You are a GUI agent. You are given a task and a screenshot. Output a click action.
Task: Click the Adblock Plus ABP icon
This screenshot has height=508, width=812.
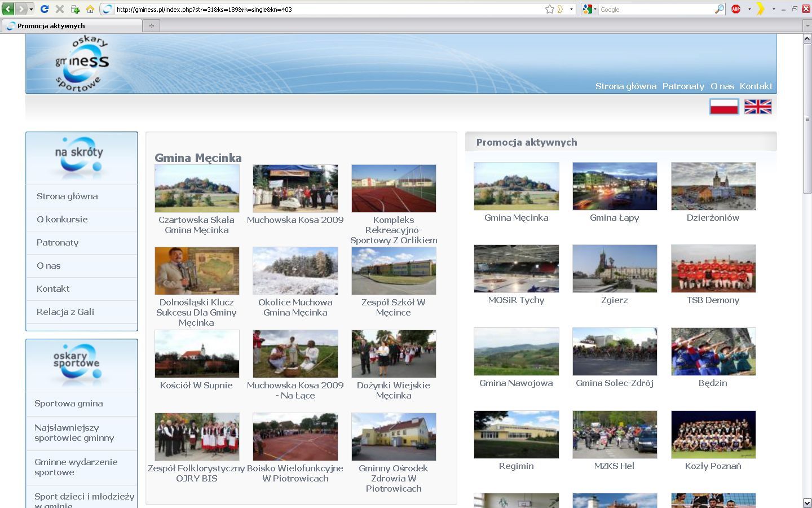(x=736, y=9)
